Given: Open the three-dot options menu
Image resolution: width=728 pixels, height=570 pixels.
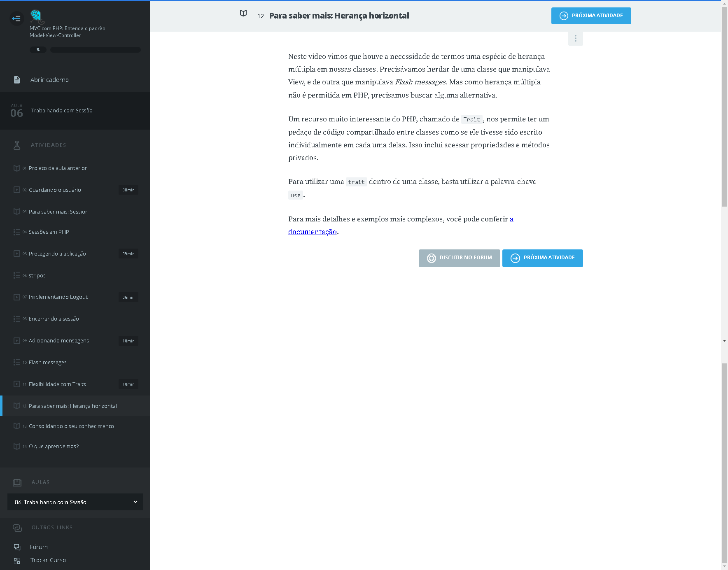Looking at the screenshot, I should (575, 38).
